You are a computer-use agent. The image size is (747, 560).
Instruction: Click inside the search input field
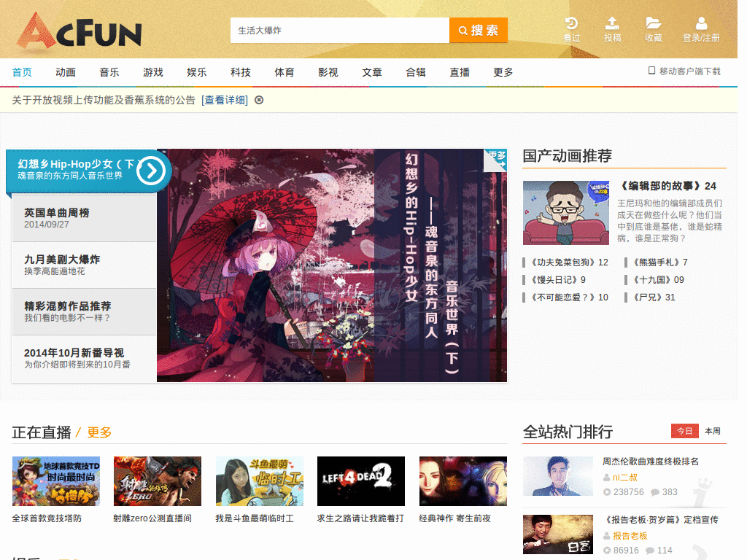point(339,31)
